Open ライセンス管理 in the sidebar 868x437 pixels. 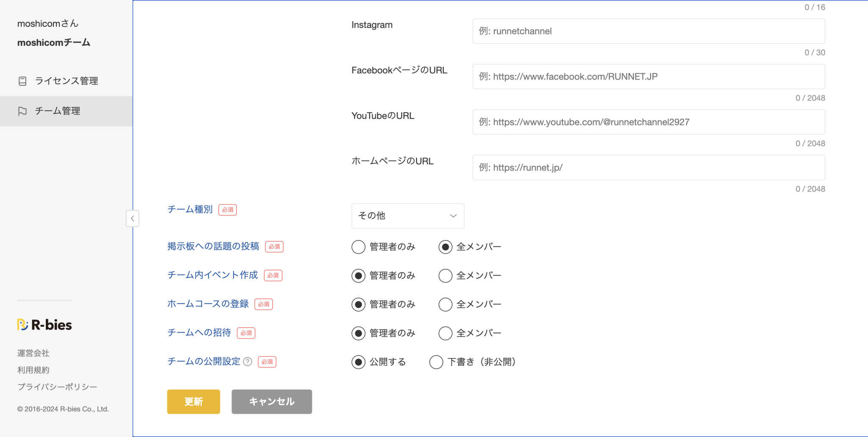[x=66, y=81]
